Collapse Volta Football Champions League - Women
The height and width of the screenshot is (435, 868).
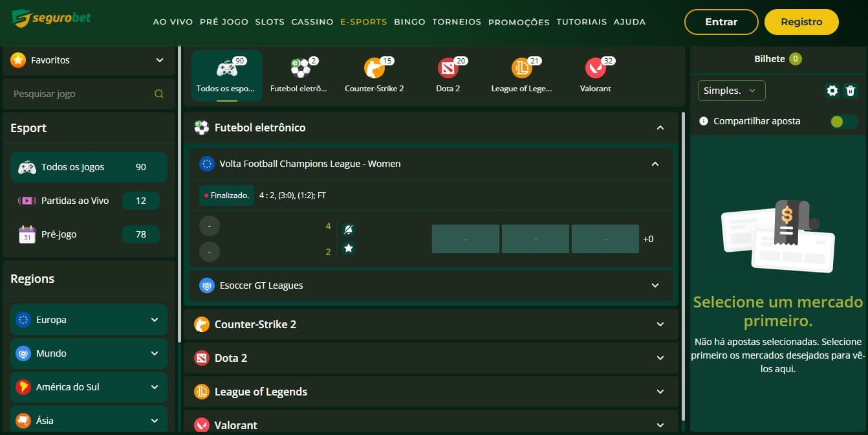(655, 164)
